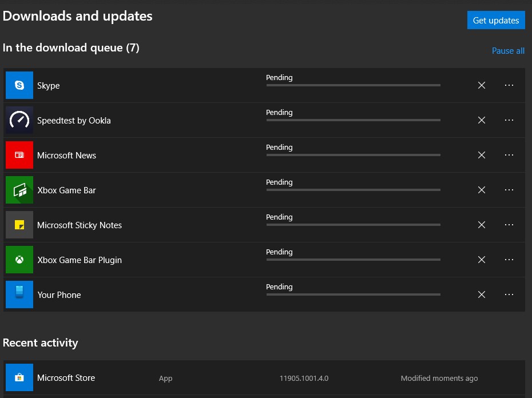Open the Xbox Game Bar Plugin icon
The width and height of the screenshot is (532, 398).
pyautogui.click(x=19, y=260)
